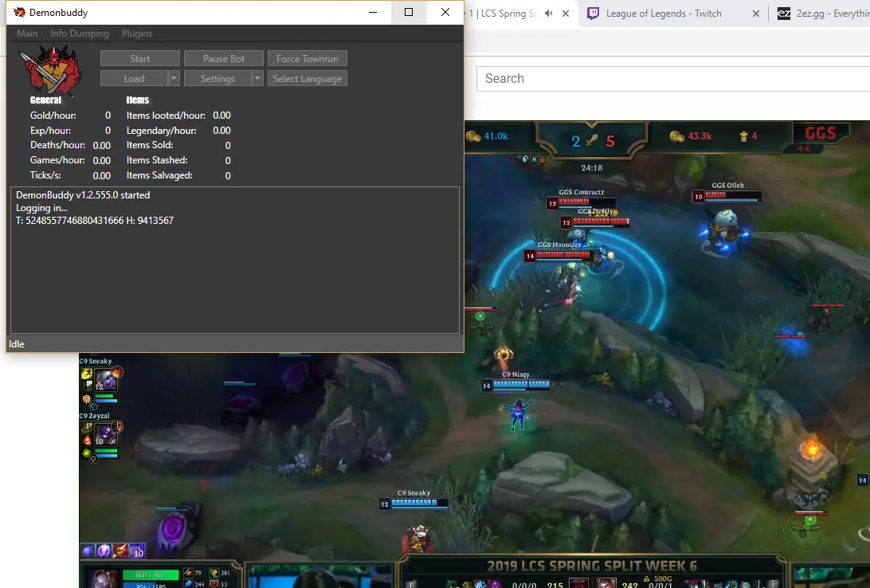Click the C9 Zeyzal champion portrait in stream
Image resolution: width=870 pixels, height=588 pixels.
click(105, 435)
